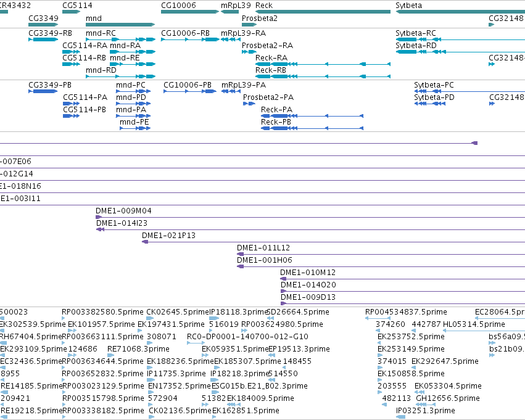Click the Sytbeta-PC protein feature
525x420 pixels.
point(469,91)
